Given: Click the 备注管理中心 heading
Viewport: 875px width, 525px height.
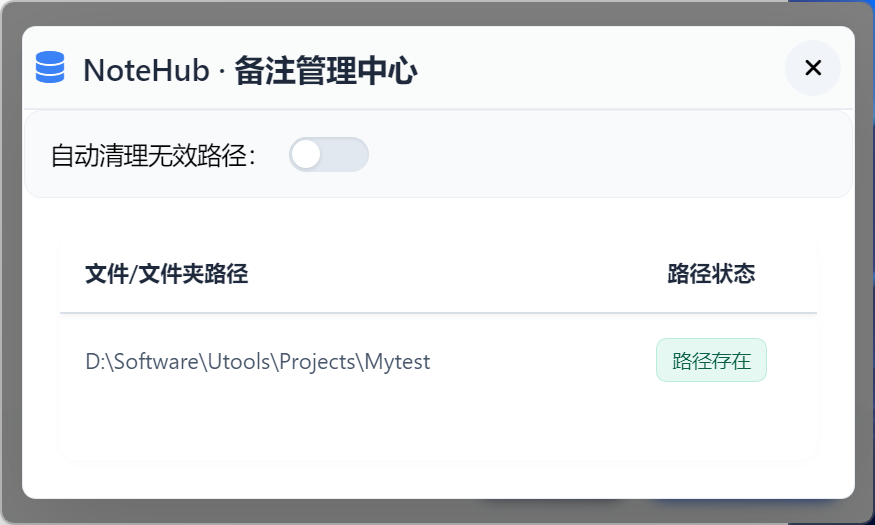Looking at the screenshot, I should 326,71.
